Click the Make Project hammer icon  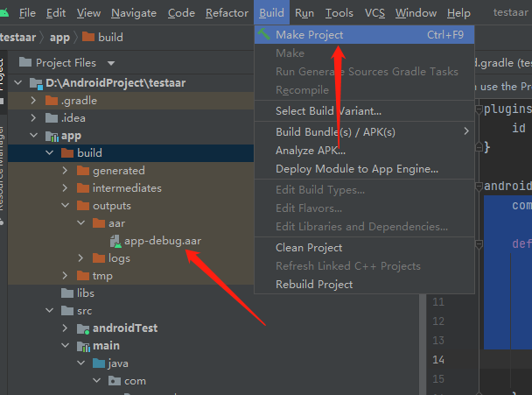[264, 35]
